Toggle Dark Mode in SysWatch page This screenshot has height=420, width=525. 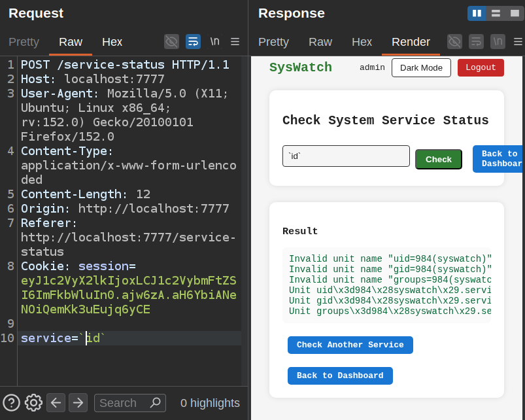click(x=421, y=67)
